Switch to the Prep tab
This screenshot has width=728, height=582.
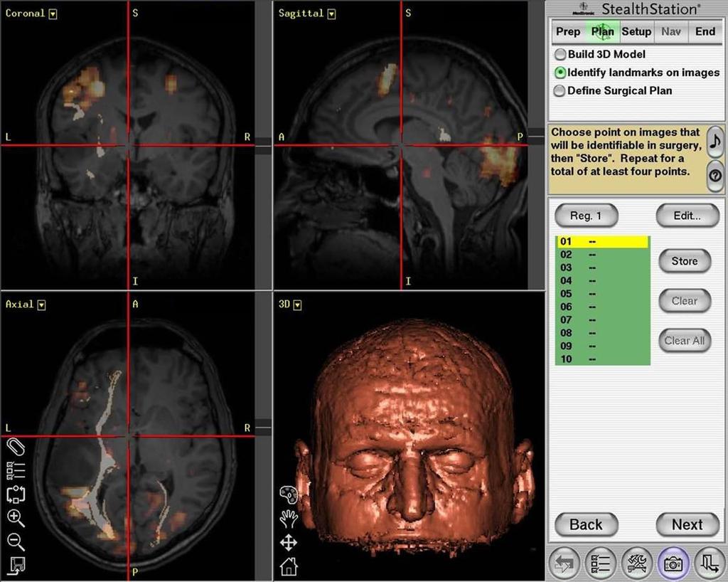pyautogui.click(x=568, y=31)
